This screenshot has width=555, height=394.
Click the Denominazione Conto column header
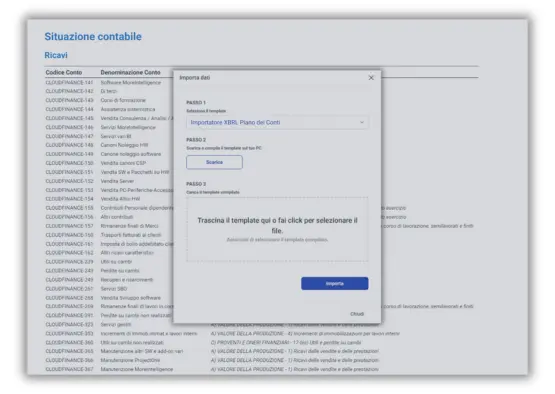click(130, 72)
